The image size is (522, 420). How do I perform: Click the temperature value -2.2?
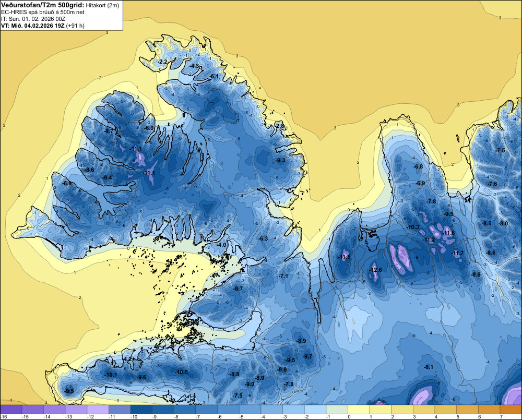click(x=162, y=62)
